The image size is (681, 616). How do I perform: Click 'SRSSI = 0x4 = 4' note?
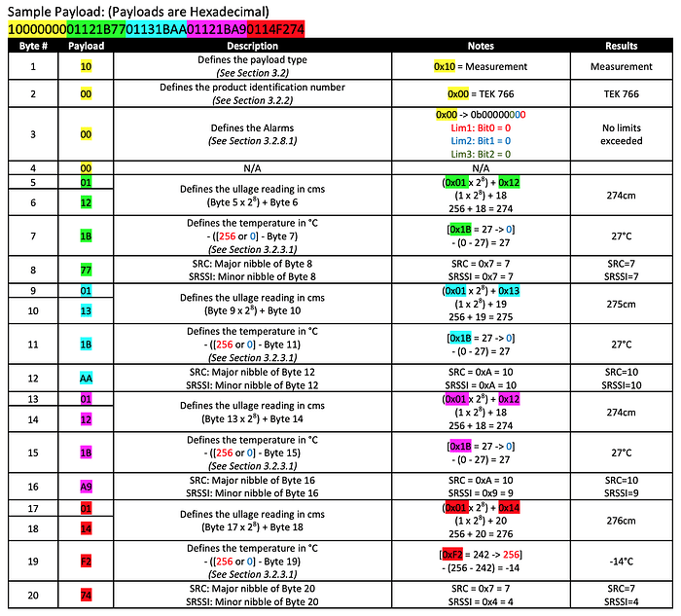(481, 601)
